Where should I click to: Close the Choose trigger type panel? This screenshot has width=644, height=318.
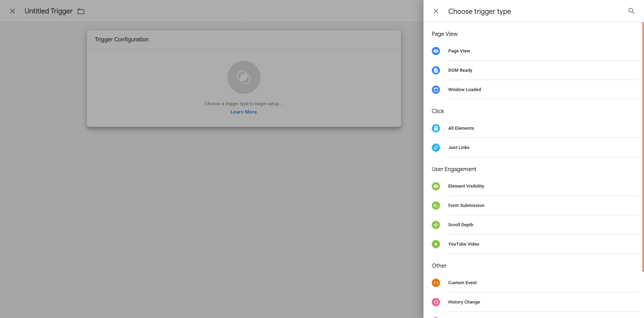pyautogui.click(x=436, y=11)
